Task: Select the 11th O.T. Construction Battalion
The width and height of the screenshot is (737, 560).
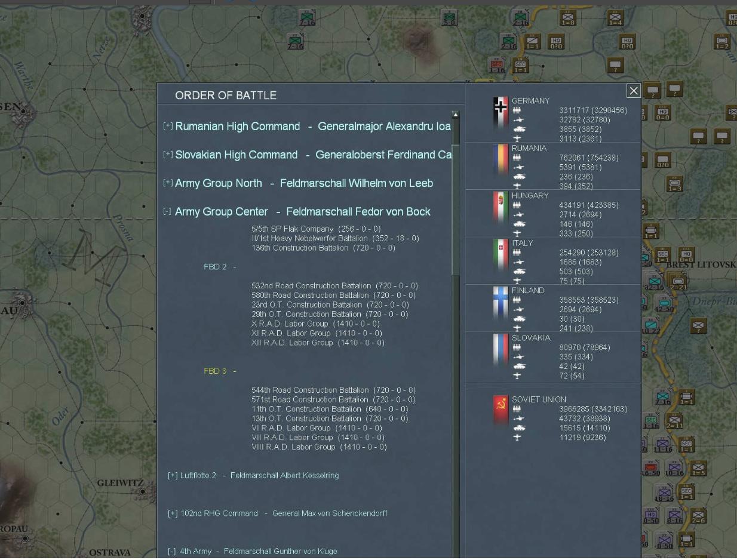Action: (330, 409)
